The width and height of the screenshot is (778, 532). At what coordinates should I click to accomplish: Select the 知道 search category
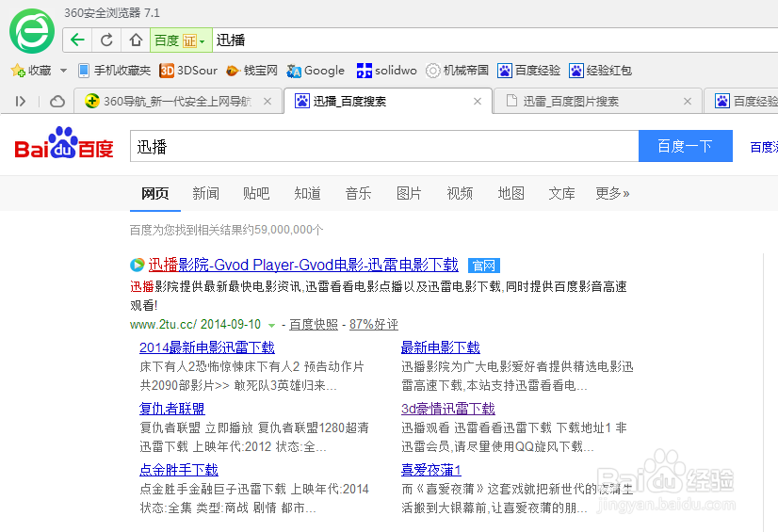pos(308,193)
